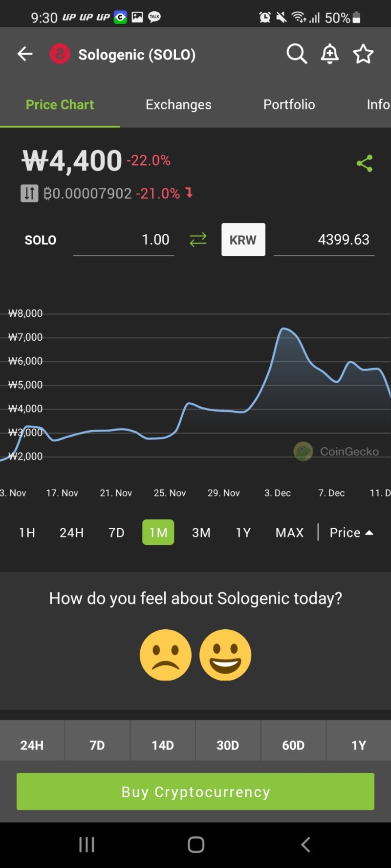Screen dimensions: 391x868
Task: Tap the green share icon
Action: point(365,163)
